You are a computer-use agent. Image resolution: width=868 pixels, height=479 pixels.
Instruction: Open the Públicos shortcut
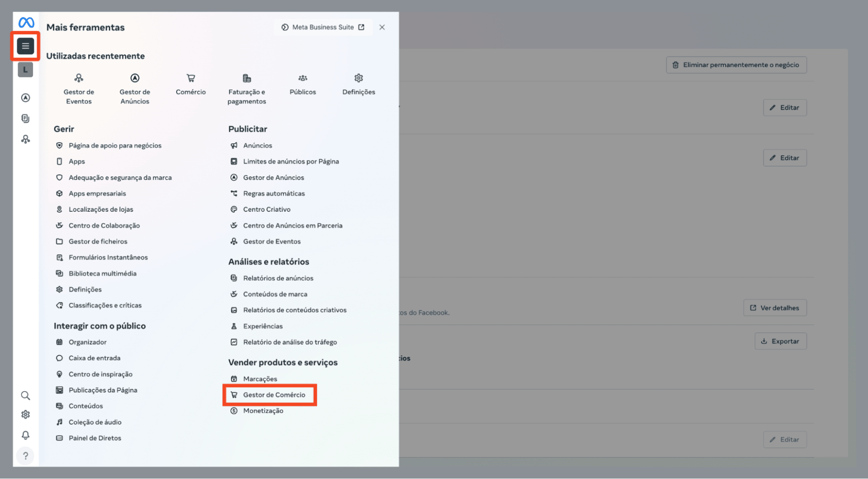tap(302, 84)
